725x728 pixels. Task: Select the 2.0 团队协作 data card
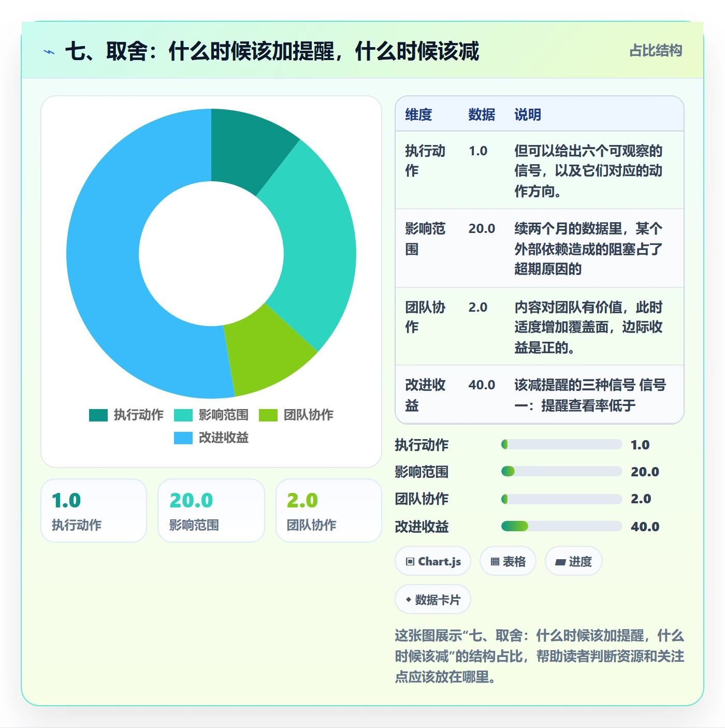pyautogui.click(x=329, y=511)
